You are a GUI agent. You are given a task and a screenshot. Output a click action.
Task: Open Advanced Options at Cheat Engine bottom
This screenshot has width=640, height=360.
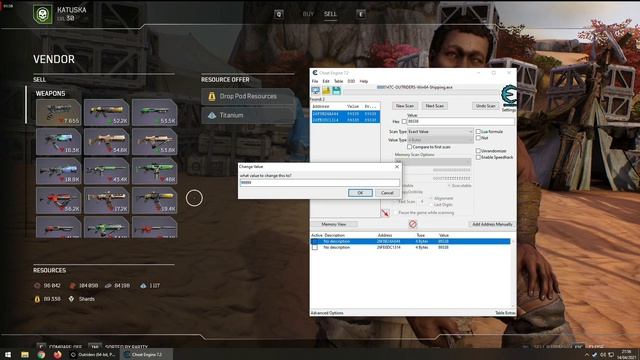coord(327,313)
